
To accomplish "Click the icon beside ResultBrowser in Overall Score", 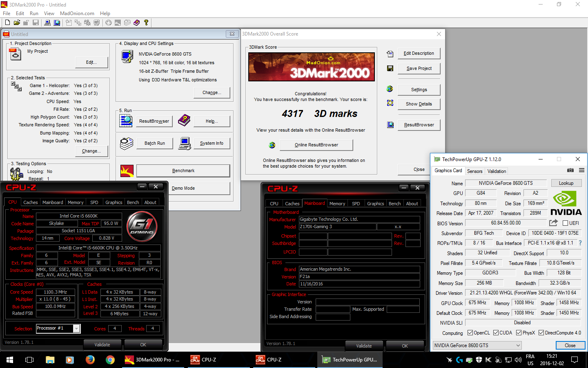I will (390, 125).
